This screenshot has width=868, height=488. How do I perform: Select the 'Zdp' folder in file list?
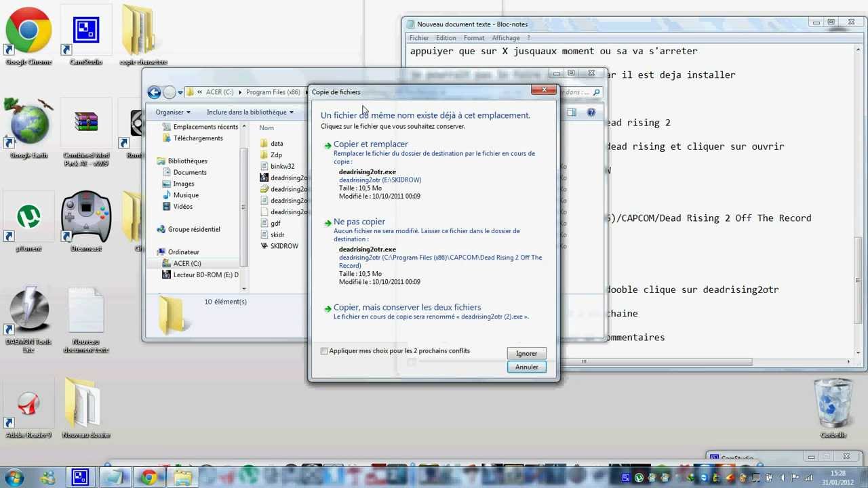tap(271, 155)
